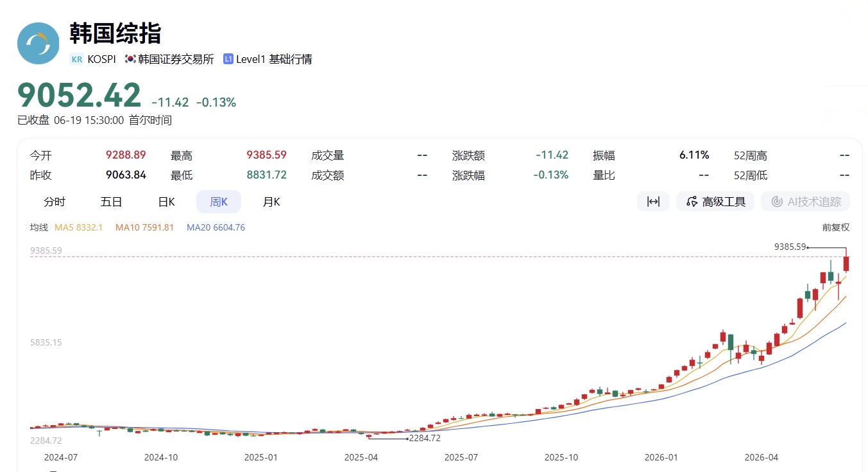Click the 2284.72 price axis label
868x472 pixels.
(46, 440)
